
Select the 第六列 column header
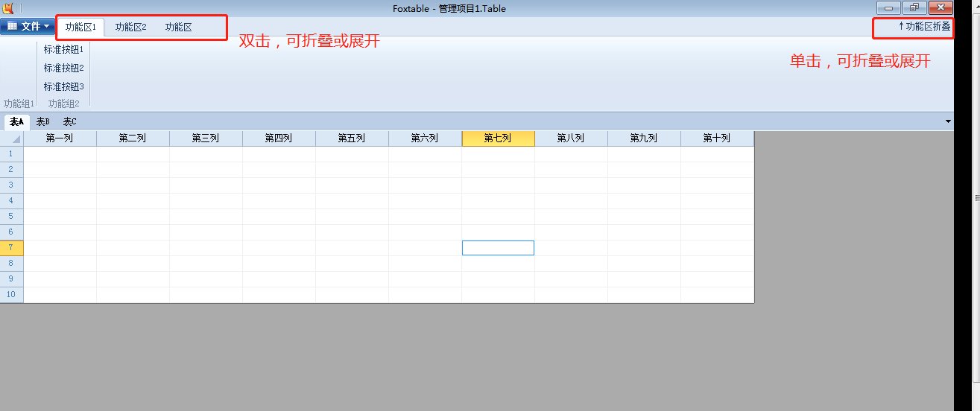[426, 138]
